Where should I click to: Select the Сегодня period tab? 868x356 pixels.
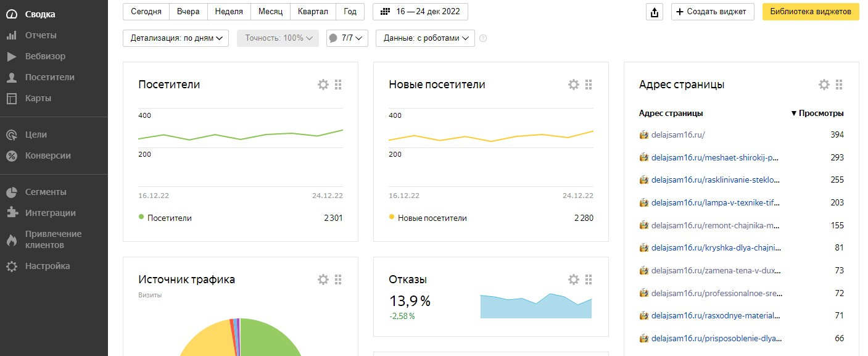(x=146, y=12)
